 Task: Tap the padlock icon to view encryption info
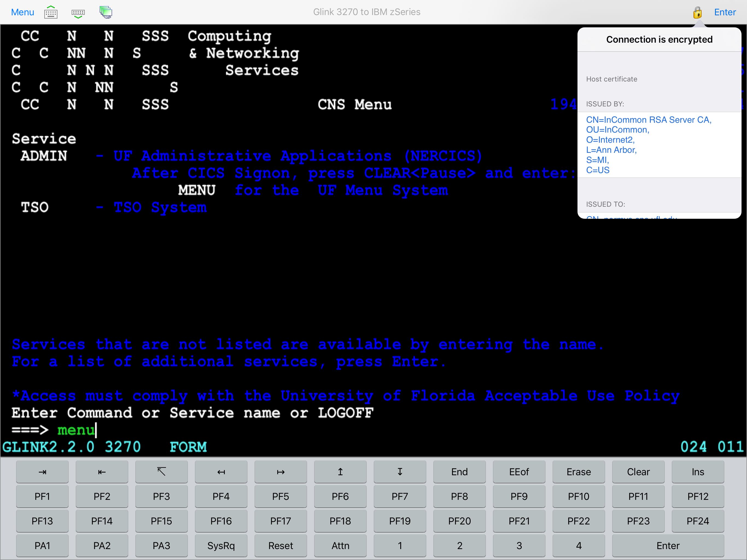click(x=698, y=12)
